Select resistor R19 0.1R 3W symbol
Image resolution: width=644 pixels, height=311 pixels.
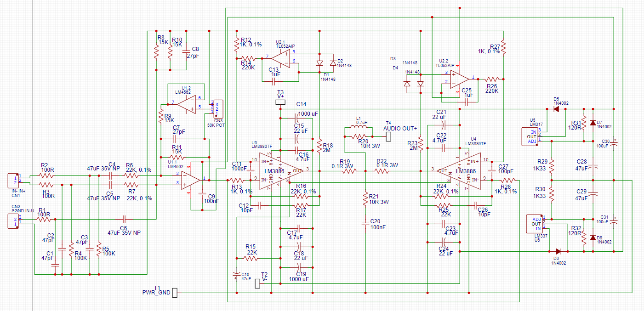pos(349,170)
